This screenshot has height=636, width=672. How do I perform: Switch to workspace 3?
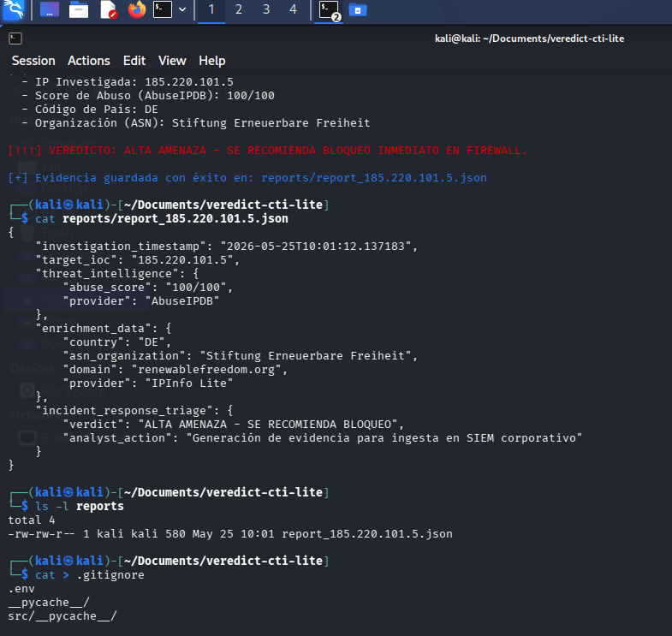tap(266, 9)
